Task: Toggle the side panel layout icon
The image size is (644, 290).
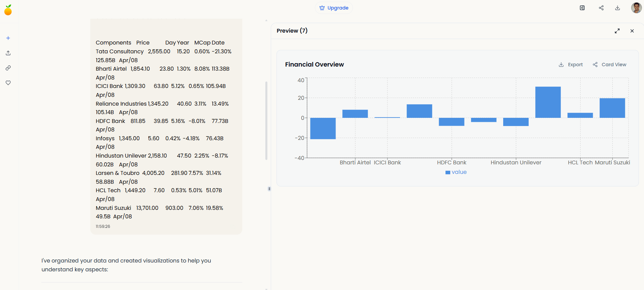Action: [582, 8]
